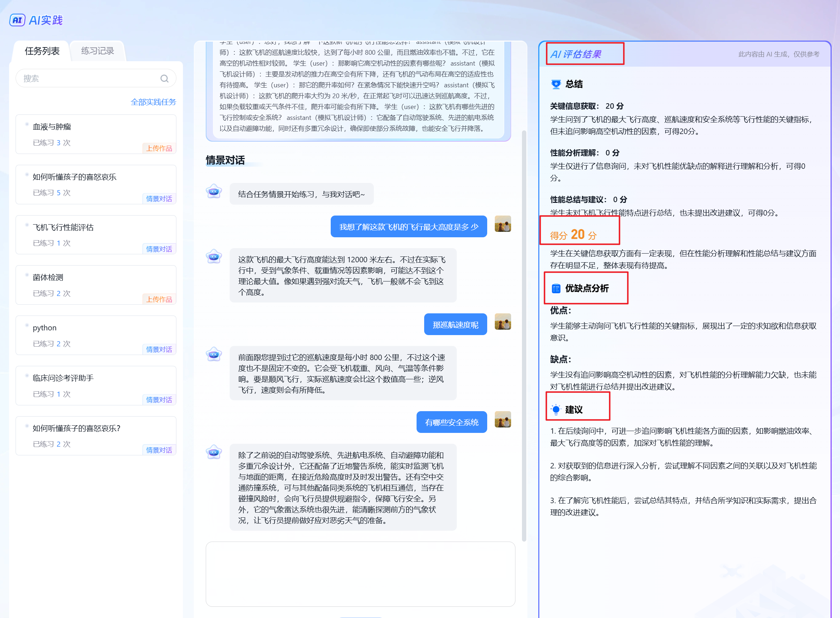Screen dimensions: 840x618
Task: Select the 任务列表 tab
Action: (42, 51)
